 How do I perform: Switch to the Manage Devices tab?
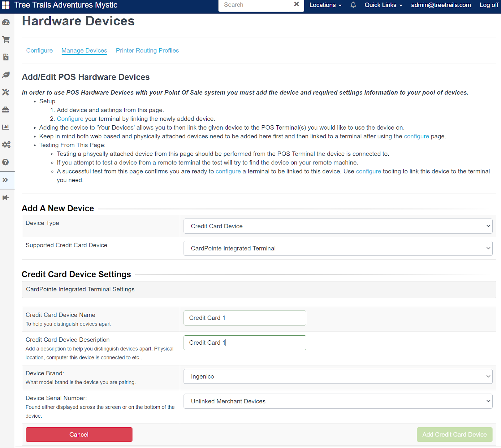coord(84,50)
